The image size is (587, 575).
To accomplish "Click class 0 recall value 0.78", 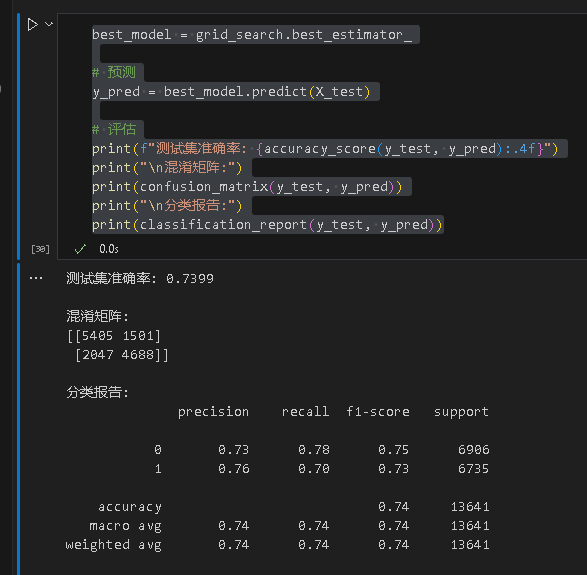I will point(314,450).
